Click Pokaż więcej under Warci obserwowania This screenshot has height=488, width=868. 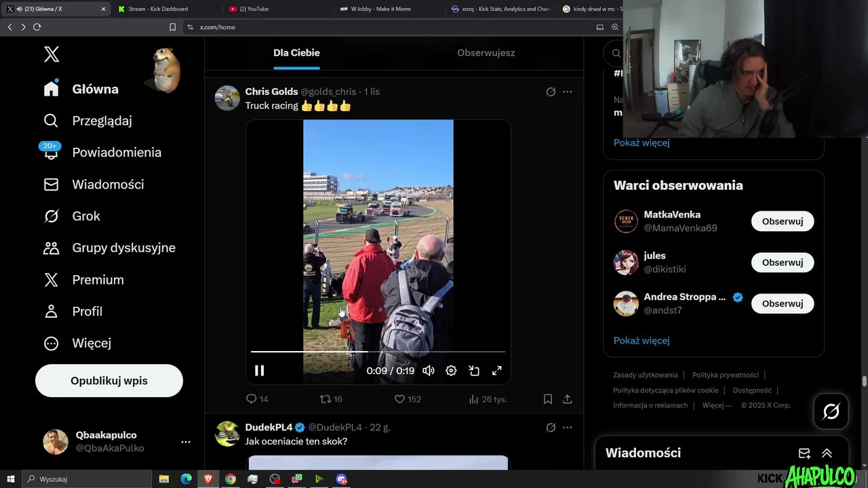642,340
